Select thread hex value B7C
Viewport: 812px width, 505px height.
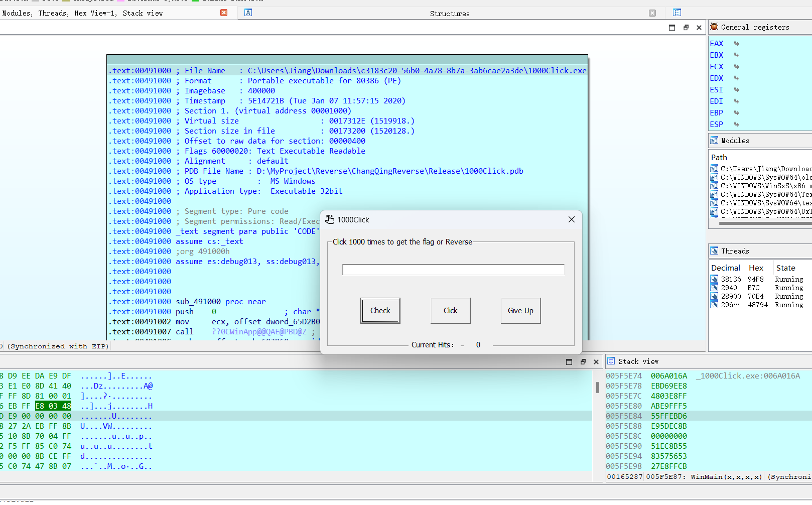pos(754,288)
